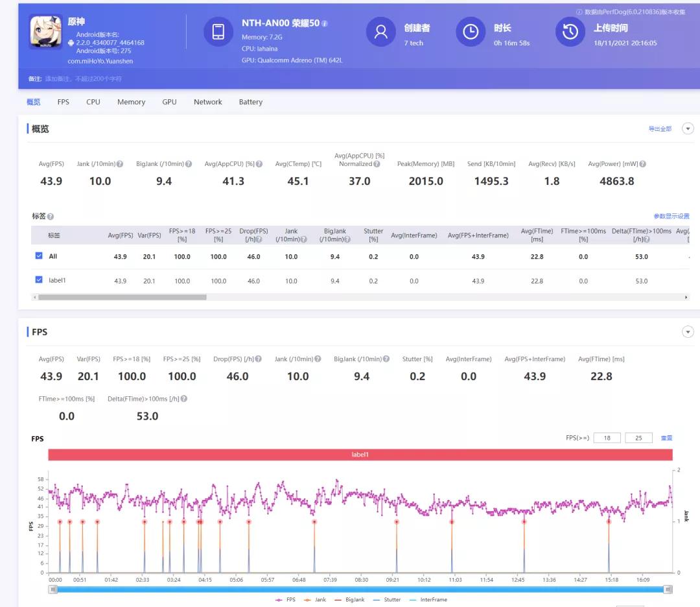Uncheck the label1 row checkbox

click(x=39, y=280)
